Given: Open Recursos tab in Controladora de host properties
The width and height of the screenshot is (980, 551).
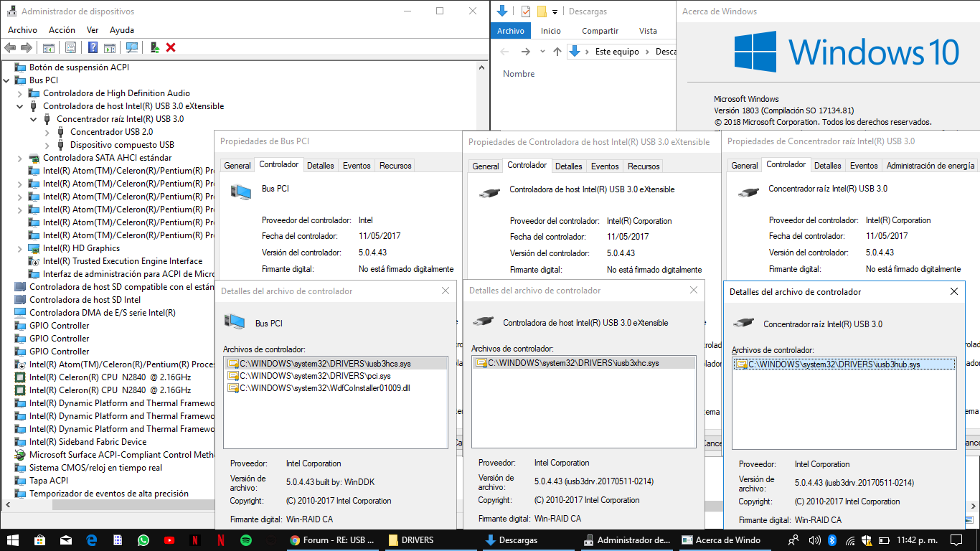Looking at the screenshot, I should (x=644, y=166).
